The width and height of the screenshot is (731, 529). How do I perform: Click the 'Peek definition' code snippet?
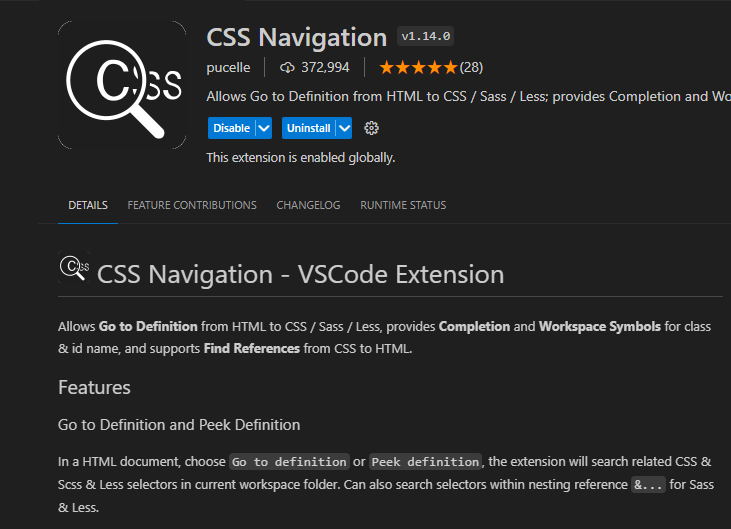click(x=425, y=462)
